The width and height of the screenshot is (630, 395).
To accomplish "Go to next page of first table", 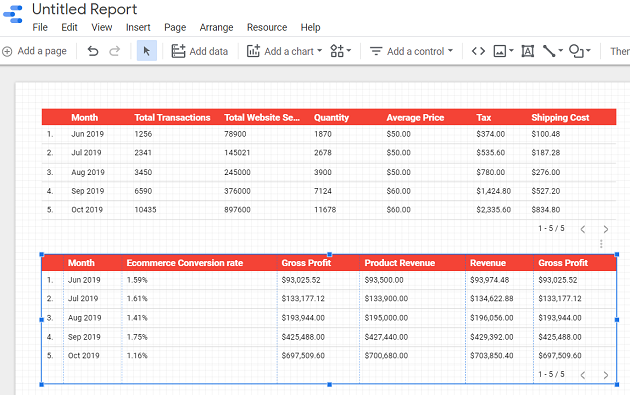I will 605,229.
